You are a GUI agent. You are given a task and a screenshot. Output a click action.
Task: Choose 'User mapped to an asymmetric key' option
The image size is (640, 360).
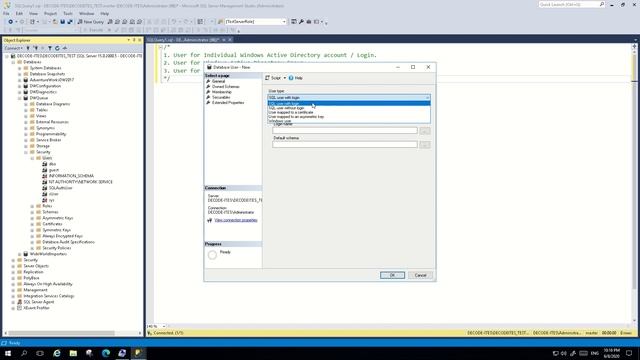click(296, 117)
